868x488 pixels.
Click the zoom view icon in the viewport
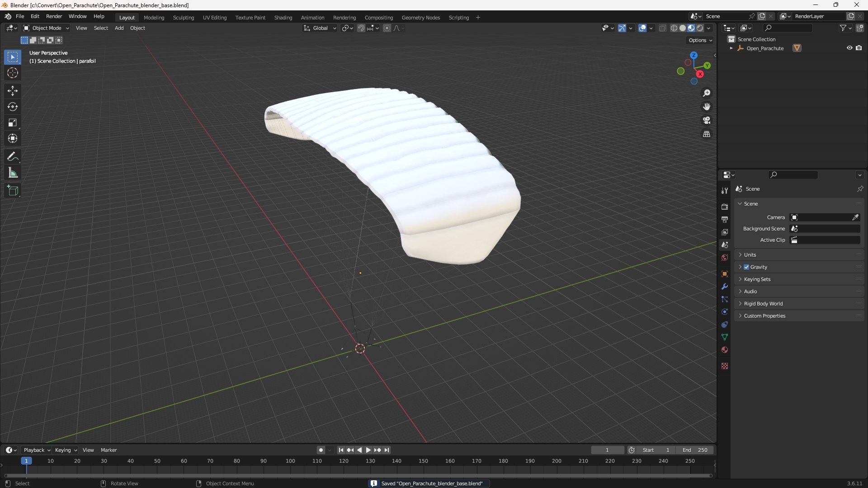pyautogui.click(x=707, y=93)
